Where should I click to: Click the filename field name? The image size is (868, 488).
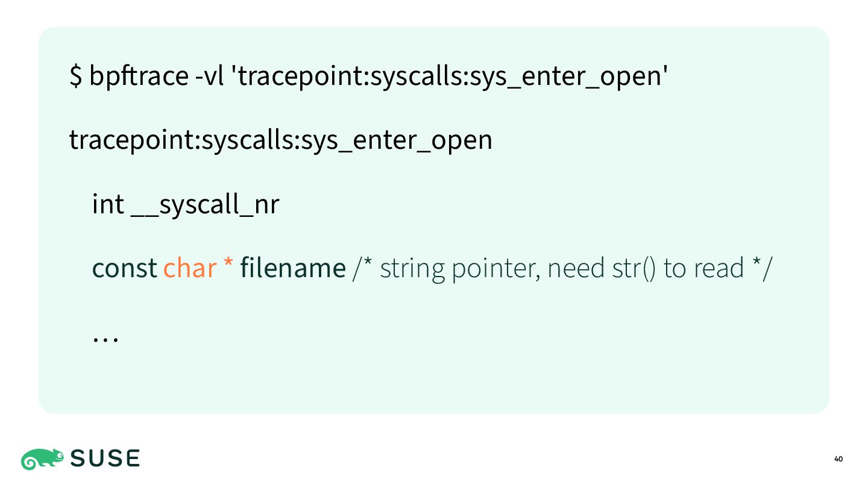[x=293, y=268]
